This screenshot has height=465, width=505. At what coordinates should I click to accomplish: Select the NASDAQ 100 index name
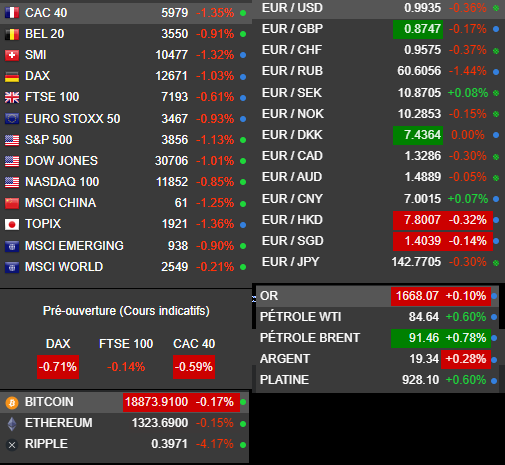62,182
